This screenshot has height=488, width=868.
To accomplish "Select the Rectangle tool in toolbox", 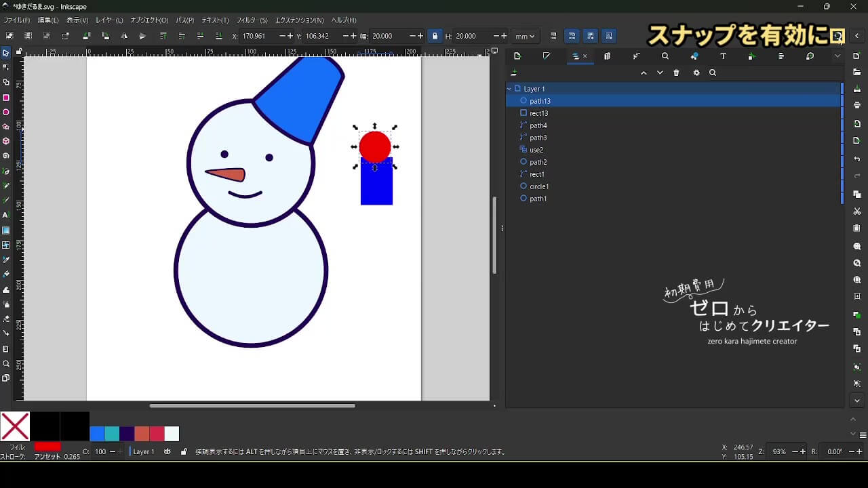I will click(x=6, y=98).
